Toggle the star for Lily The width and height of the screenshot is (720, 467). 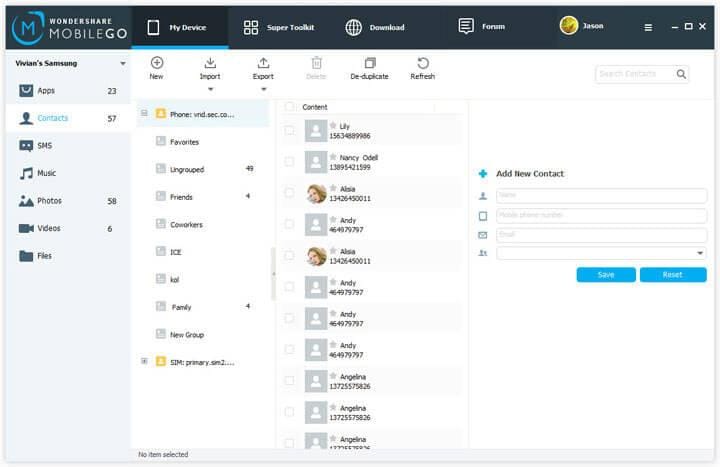[333, 125]
